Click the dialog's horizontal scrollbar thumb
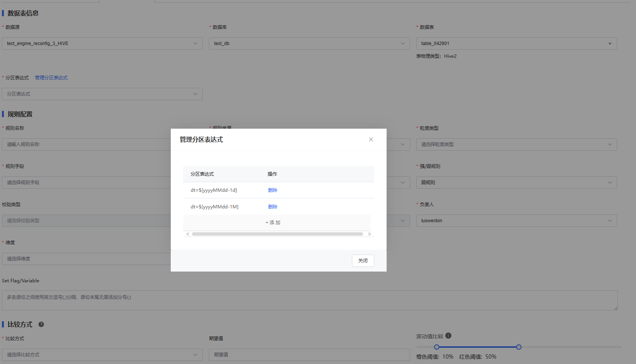636x364 pixels. click(x=278, y=234)
